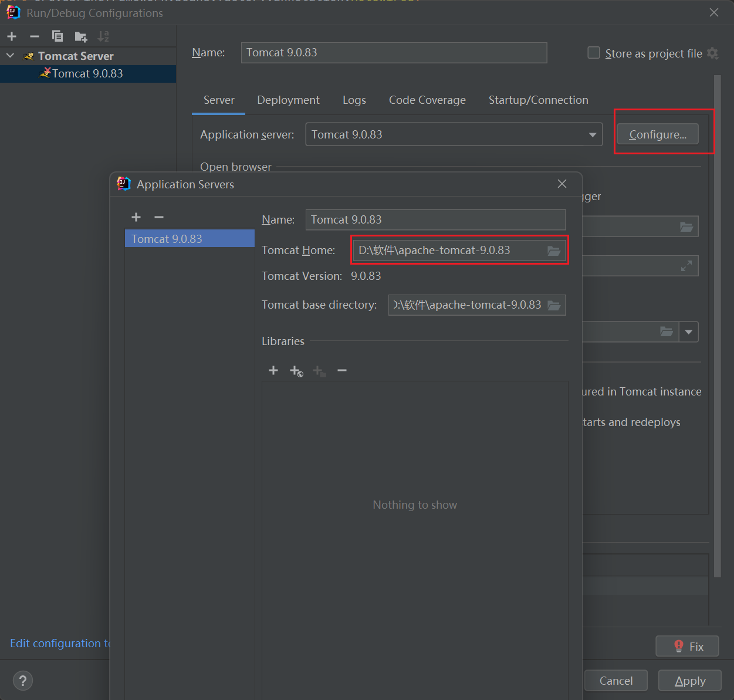The width and height of the screenshot is (734, 700).
Task: Click the sort configurations icon
Action: (x=103, y=36)
